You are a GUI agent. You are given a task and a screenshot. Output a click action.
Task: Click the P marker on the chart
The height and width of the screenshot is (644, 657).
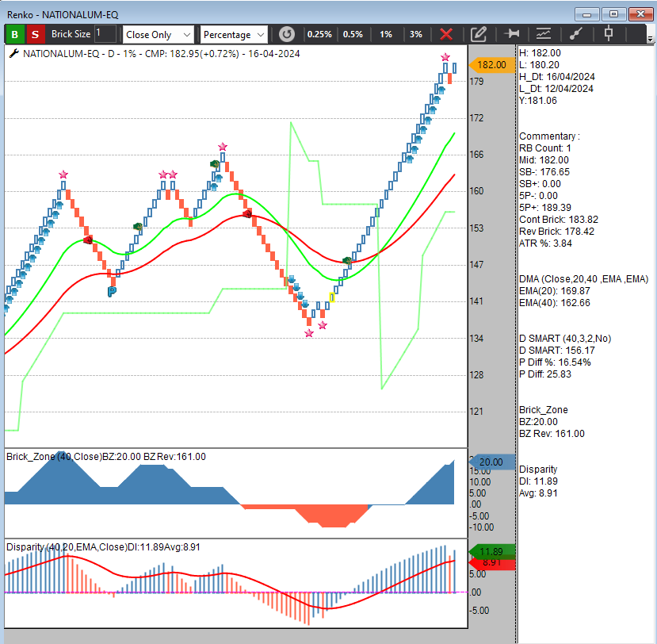point(112,291)
